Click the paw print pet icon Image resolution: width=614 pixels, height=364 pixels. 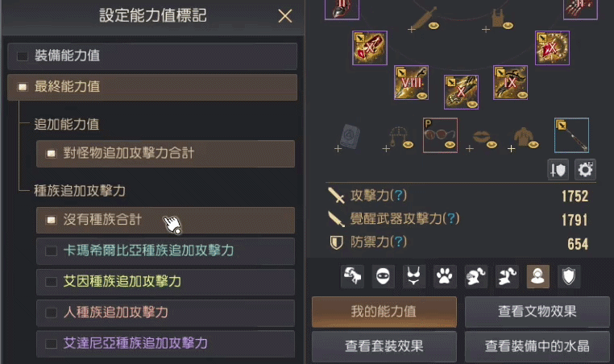point(445,276)
